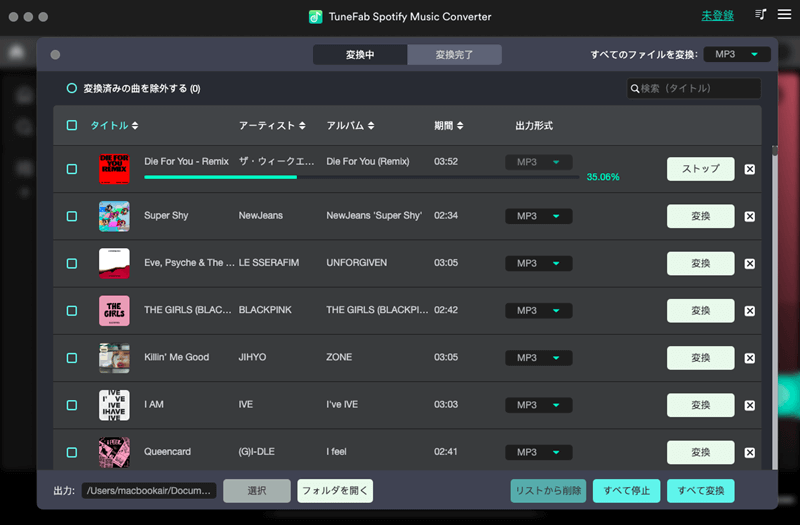Click 変換 button for Queencard
Screen dimensions: 800x525
click(701, 452)
